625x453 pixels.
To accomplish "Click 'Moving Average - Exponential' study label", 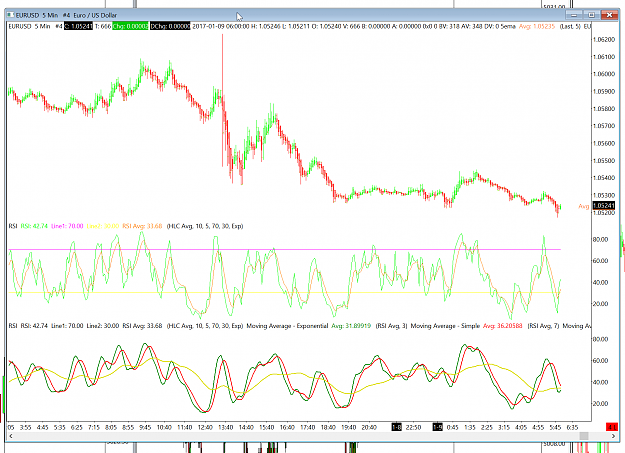I will pos(287,326).
